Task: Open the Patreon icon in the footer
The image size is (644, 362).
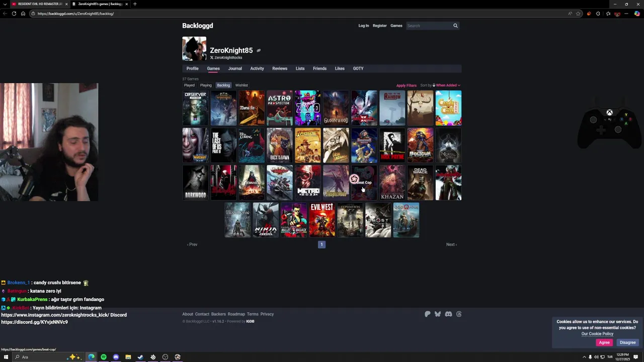Action: (428, 314)
